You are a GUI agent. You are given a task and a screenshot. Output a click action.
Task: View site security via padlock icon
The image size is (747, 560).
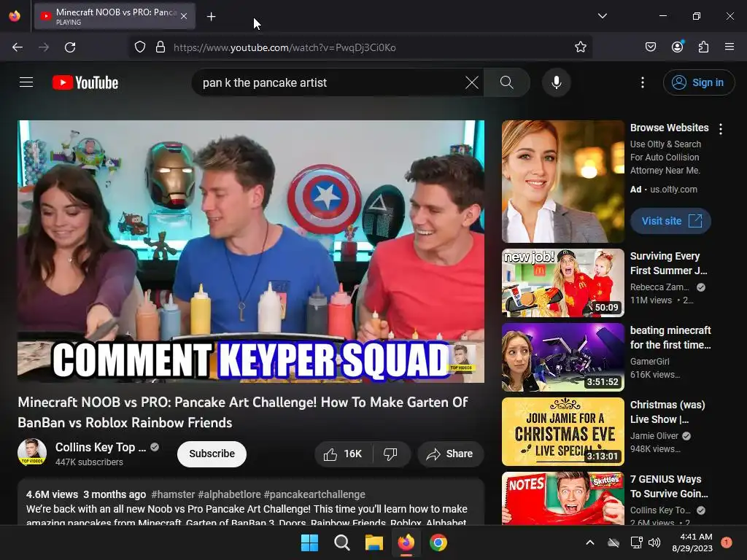(x=160, y=47)
